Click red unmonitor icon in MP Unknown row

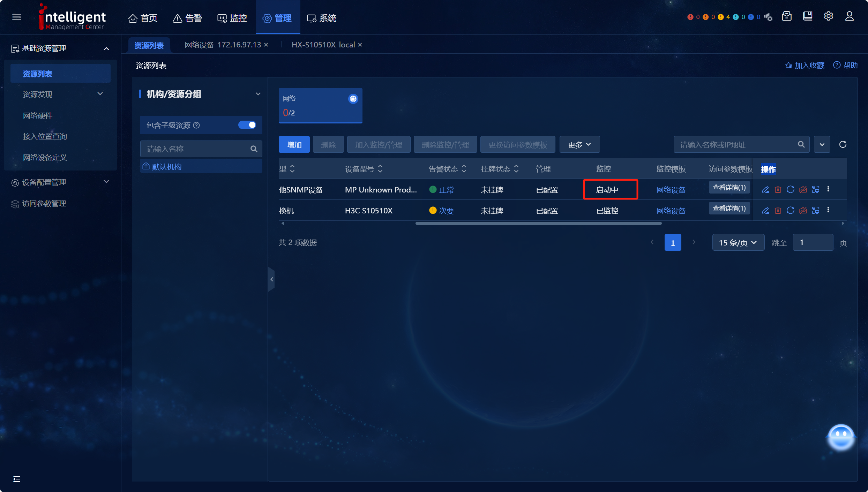coord(803,189)
